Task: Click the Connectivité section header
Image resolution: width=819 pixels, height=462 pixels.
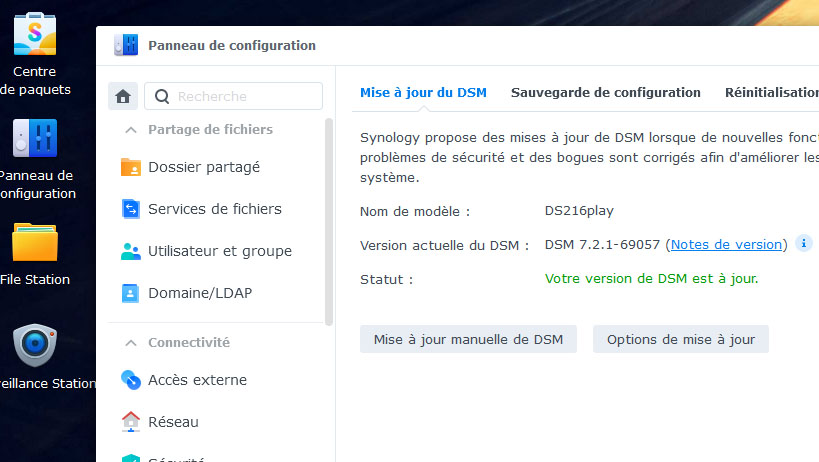Action: 189,342
